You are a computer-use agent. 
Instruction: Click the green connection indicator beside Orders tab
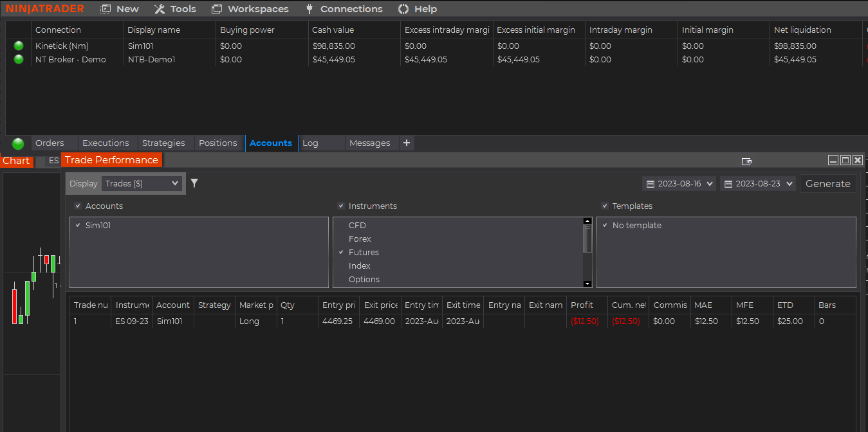pyautogui.click(x=18, y=143)
